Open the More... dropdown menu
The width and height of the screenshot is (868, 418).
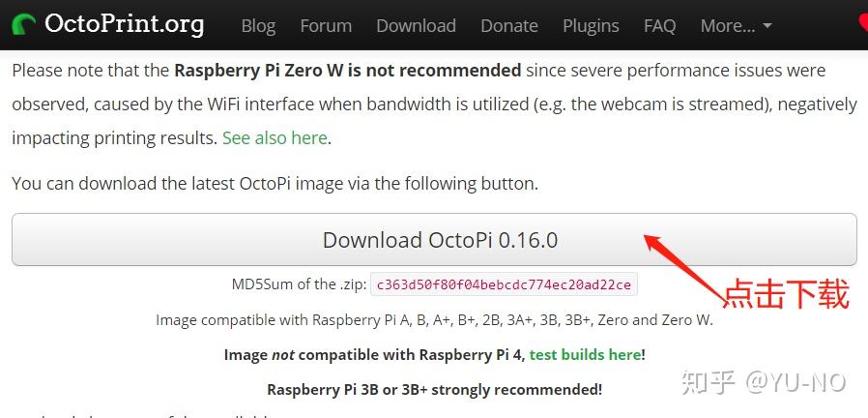pos(736,26)
